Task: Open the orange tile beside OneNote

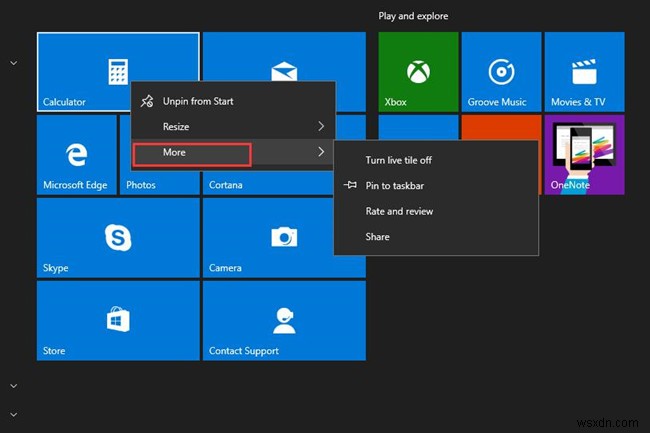Action: tap(501, 128)
